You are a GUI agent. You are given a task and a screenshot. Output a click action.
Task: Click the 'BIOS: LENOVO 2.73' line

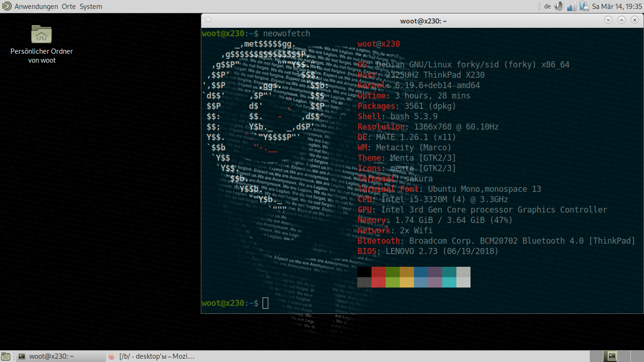428,251
